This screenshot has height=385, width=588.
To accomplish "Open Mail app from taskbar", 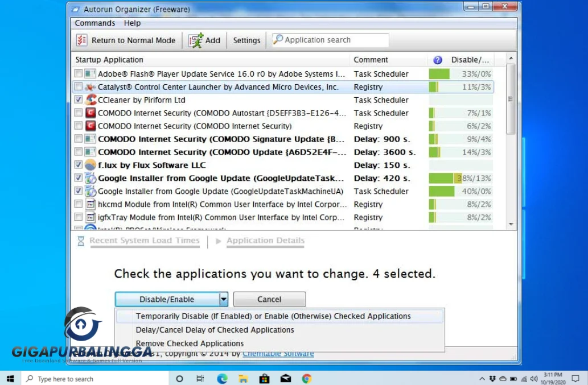I will pyautogui.click(x=285, y=379).
